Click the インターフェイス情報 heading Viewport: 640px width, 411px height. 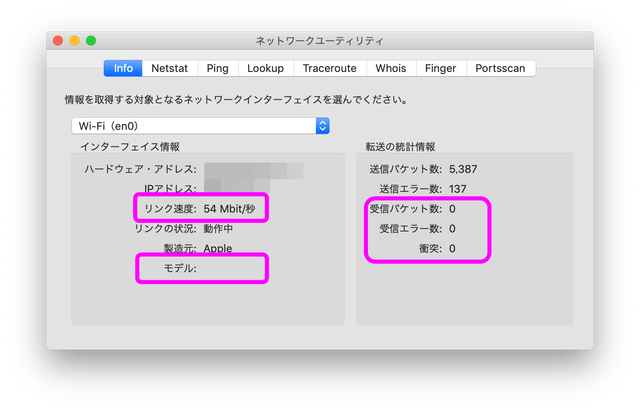pos(130,147)
